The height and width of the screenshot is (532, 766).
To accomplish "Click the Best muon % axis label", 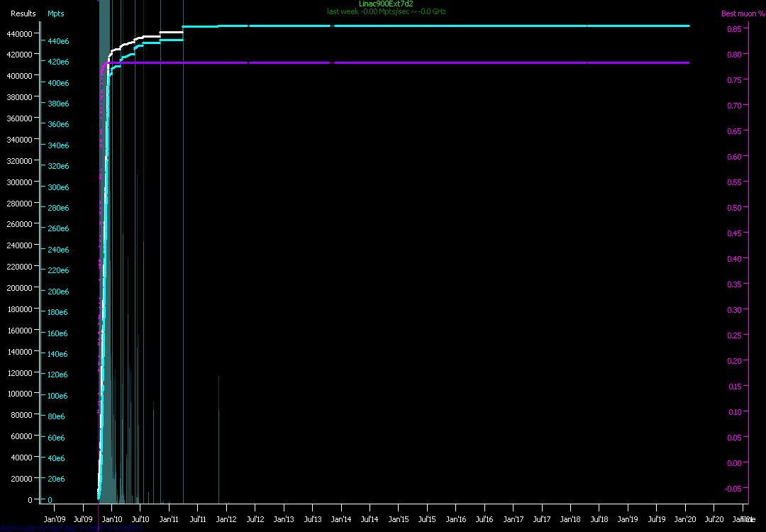I will click(743, 13).
